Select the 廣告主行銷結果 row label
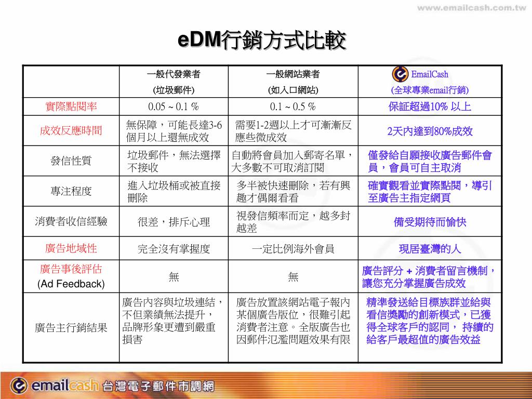This screenshot has height=399, width=532. (x=71, y=327)
